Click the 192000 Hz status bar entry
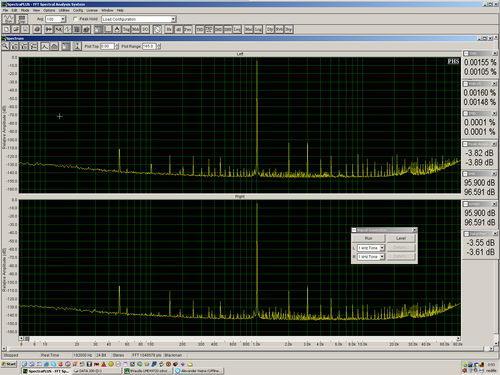This screenshot has height=375, width=500. click(x=83, y=355)
